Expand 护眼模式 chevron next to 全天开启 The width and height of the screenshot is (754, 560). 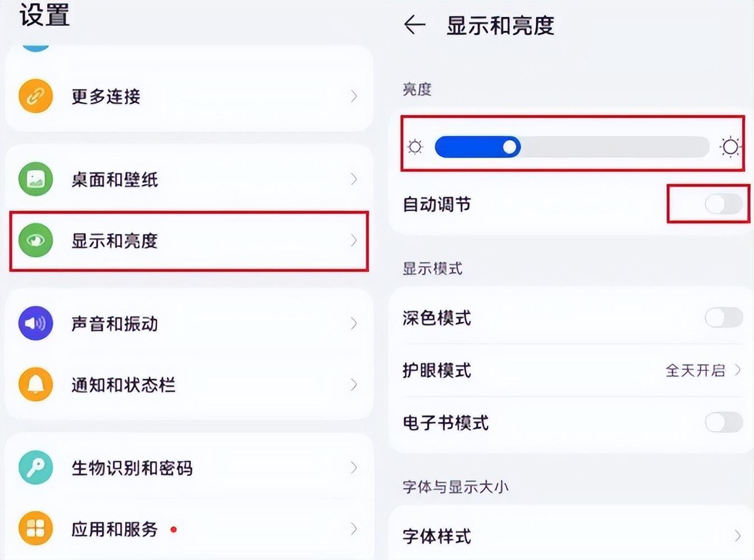(738, 370)
